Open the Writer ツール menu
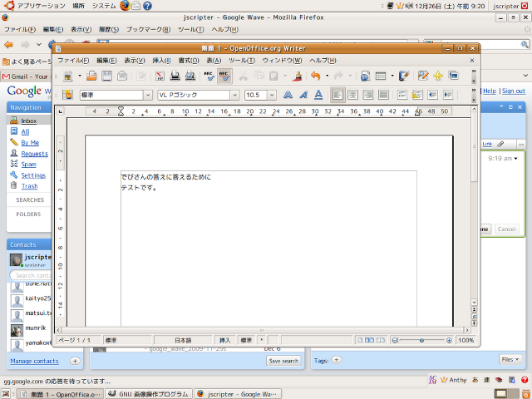 point(242,61)
